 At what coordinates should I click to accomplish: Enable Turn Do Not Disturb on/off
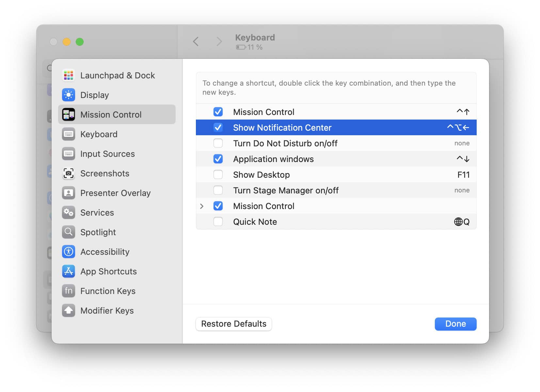tap(218, 143)
